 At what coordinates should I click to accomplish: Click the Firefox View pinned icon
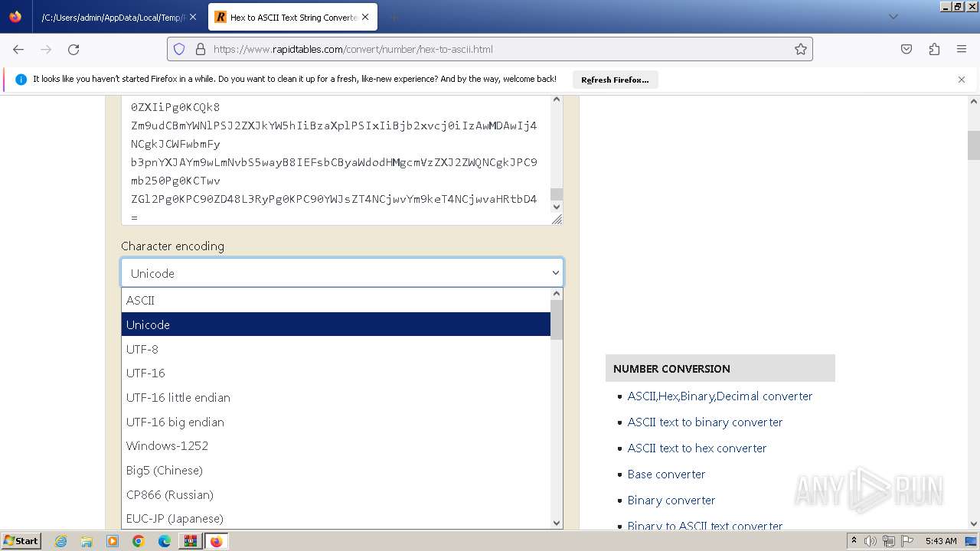(15, 17)
